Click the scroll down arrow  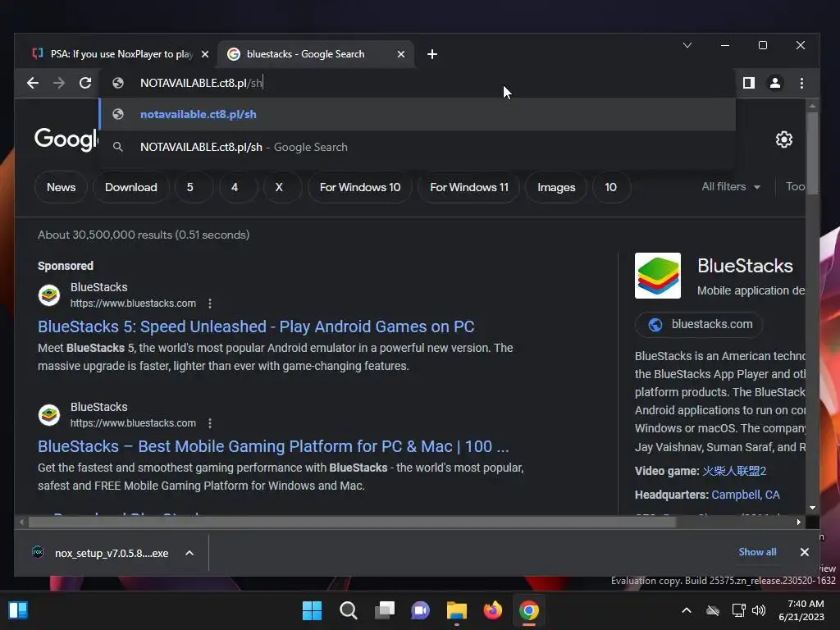[812, 508]
